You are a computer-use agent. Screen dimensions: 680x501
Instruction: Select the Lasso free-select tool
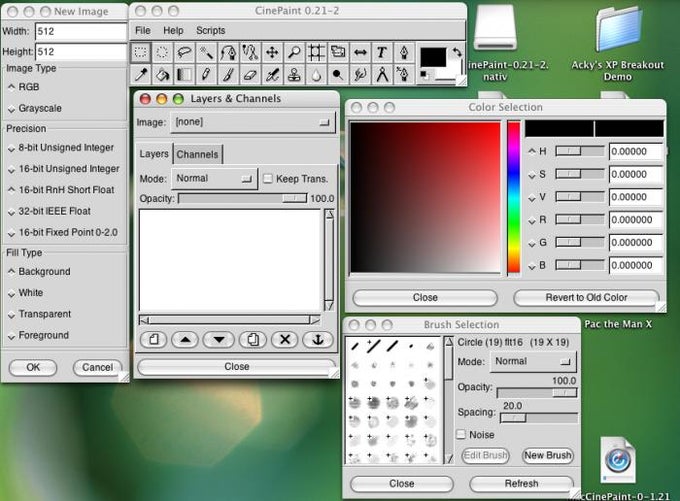pos(185,52)
